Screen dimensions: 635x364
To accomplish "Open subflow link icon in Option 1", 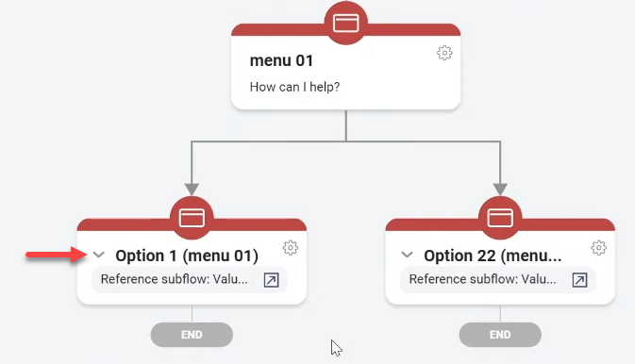I will coord(272,280).
